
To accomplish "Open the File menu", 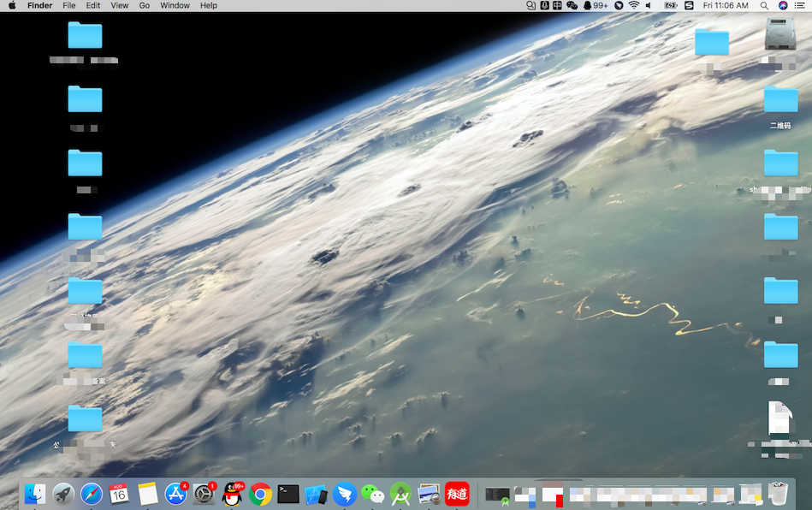I will click(68, 5).
